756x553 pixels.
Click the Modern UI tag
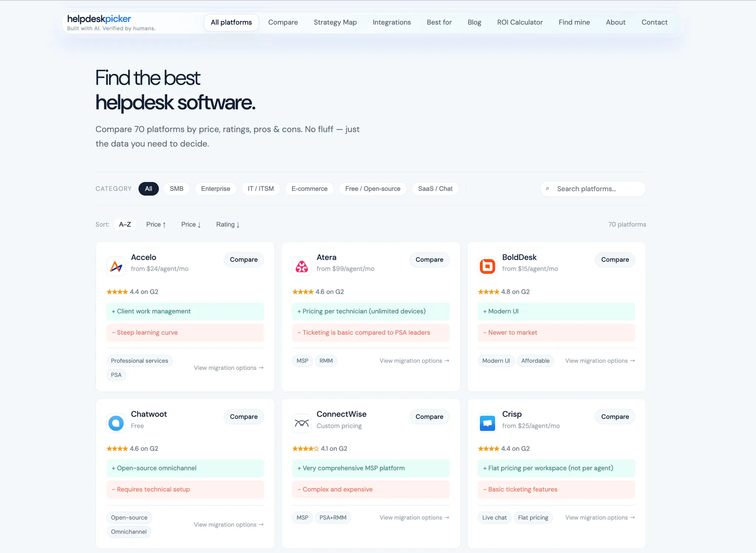[x=496, y=361]
